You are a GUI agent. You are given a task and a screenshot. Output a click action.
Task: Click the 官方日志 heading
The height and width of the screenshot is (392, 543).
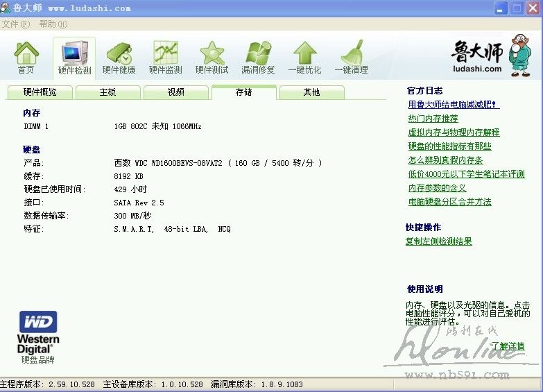[425, 91]
